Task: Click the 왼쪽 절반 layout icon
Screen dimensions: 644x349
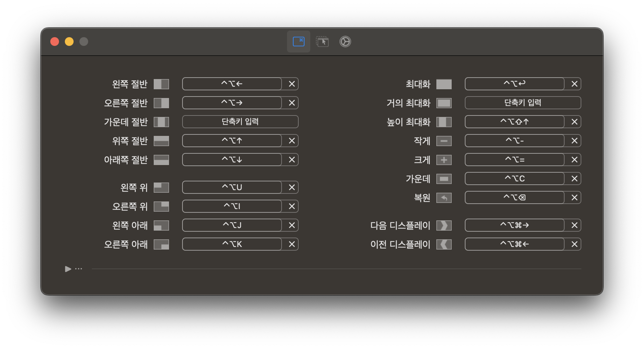Action: point(161,84)
